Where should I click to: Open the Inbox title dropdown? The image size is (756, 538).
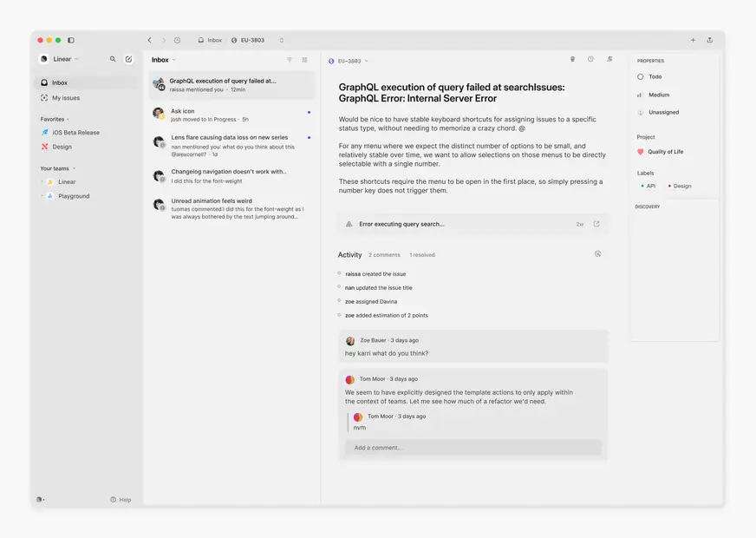tap(164, 60)
